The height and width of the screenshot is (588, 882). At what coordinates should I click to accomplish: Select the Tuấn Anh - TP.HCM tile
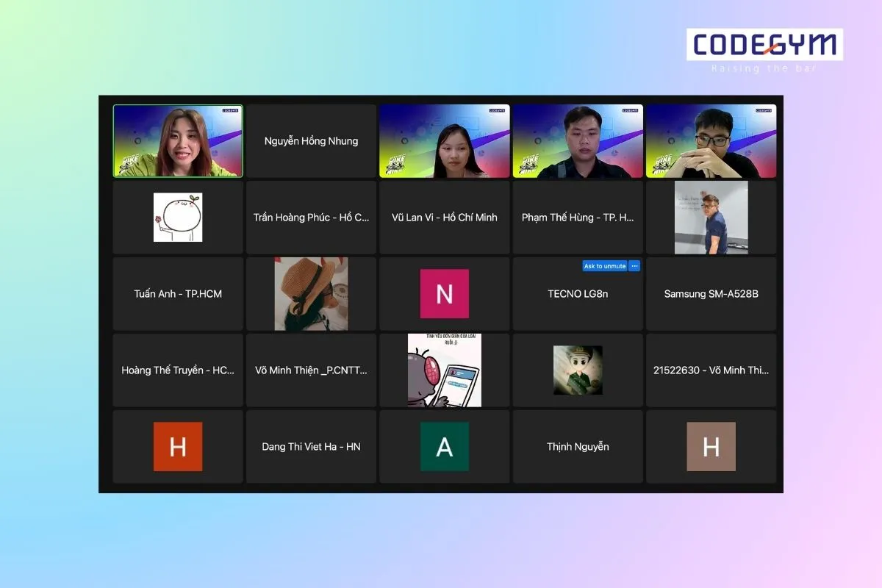178,294
